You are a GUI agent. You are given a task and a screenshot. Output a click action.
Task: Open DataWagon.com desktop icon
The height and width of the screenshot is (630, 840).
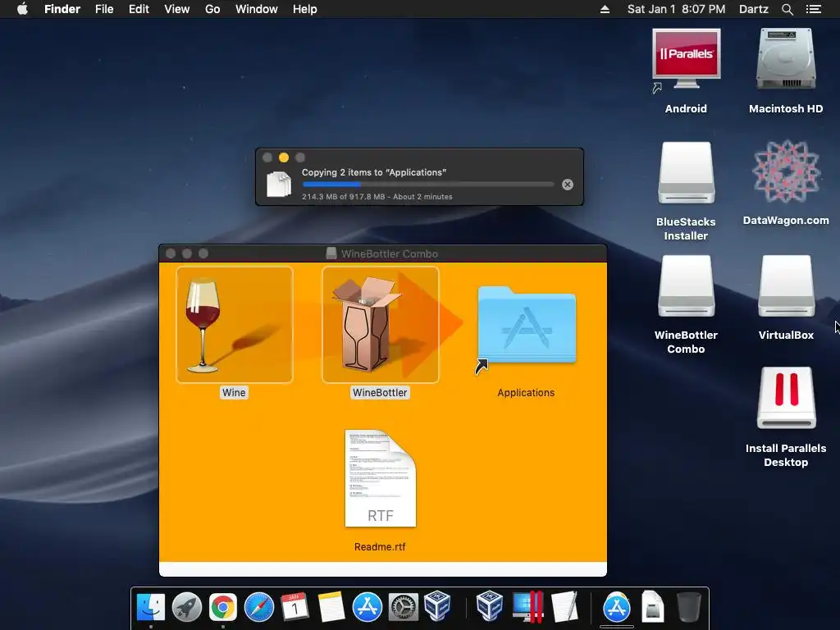tap(786, 171)
